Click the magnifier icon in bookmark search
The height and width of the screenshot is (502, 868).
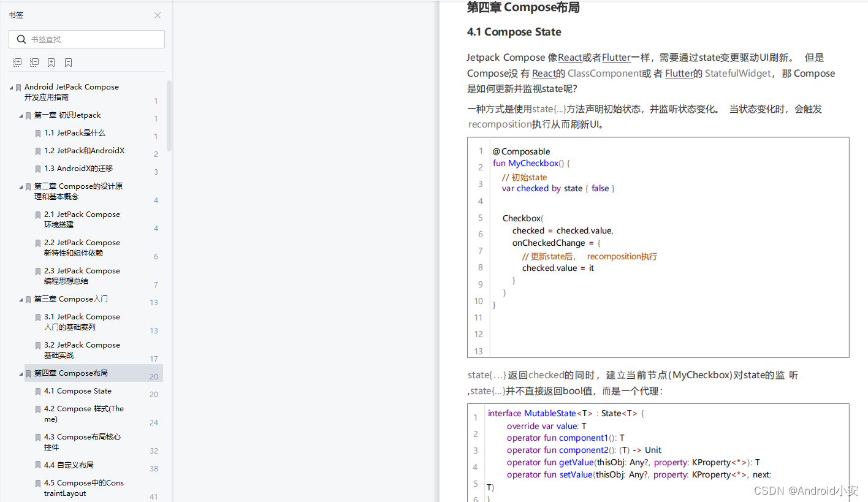click(x=21, y=39)
